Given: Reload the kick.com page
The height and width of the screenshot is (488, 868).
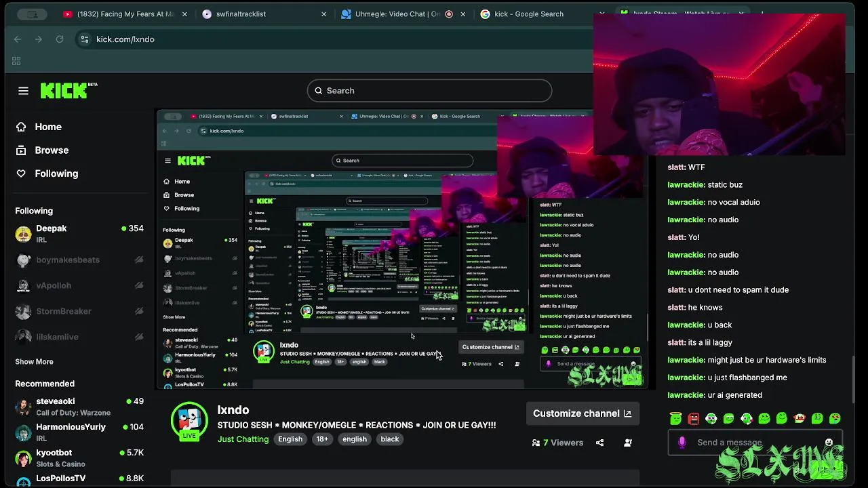Looking at the screenshot, I should tap(60, 39).
